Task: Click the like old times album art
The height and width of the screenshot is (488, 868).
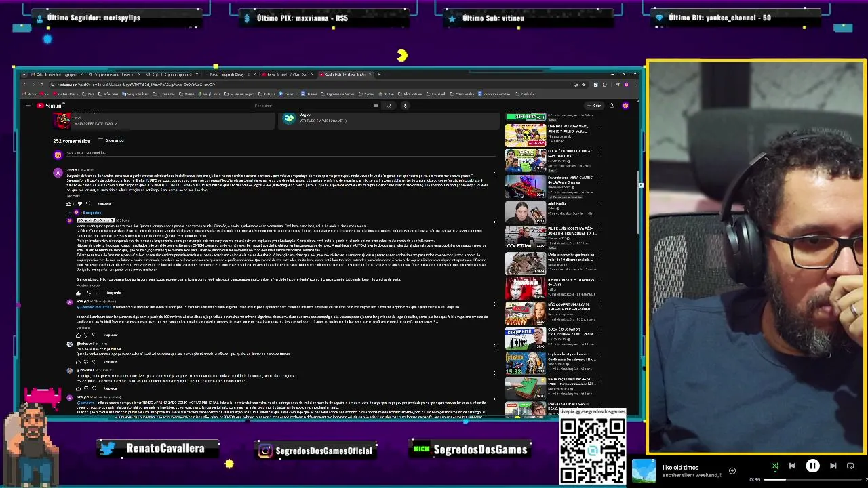Action: pyautogui.click(x=644, y=471)
